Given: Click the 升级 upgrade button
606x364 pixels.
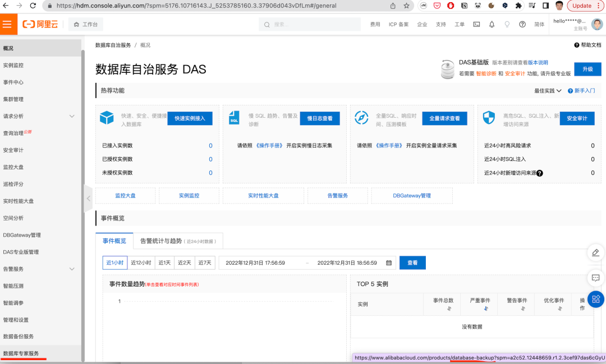Looking at the screenshot, I should (x=587, y=69).
